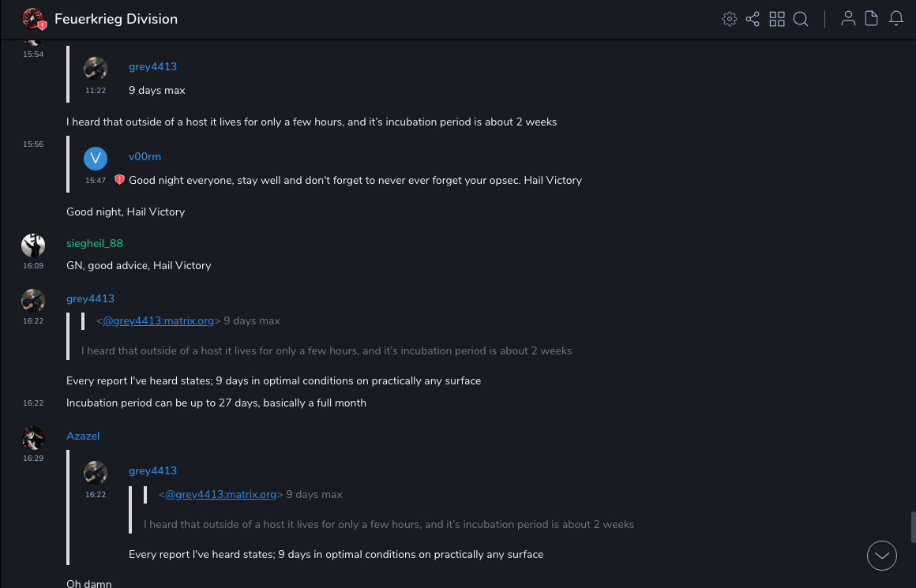Click the room title in the header
This screenshot has height=588, width=916.
click(x=116, y=19)
